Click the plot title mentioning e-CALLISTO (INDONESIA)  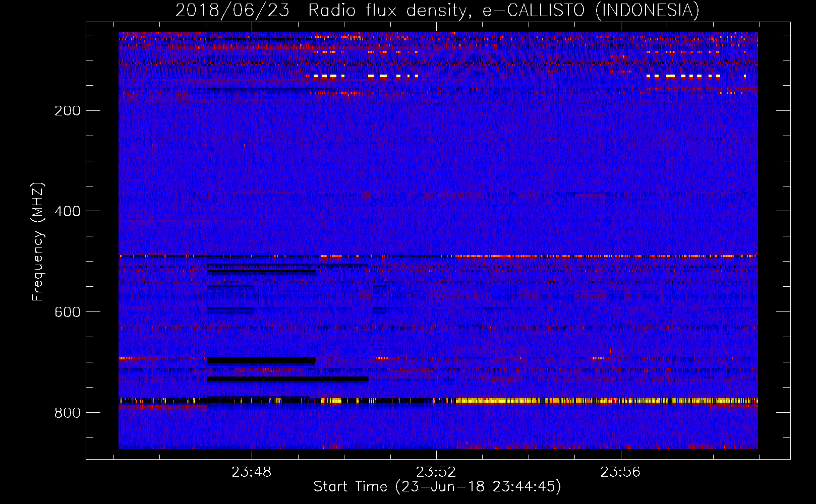tap(437, 10)
